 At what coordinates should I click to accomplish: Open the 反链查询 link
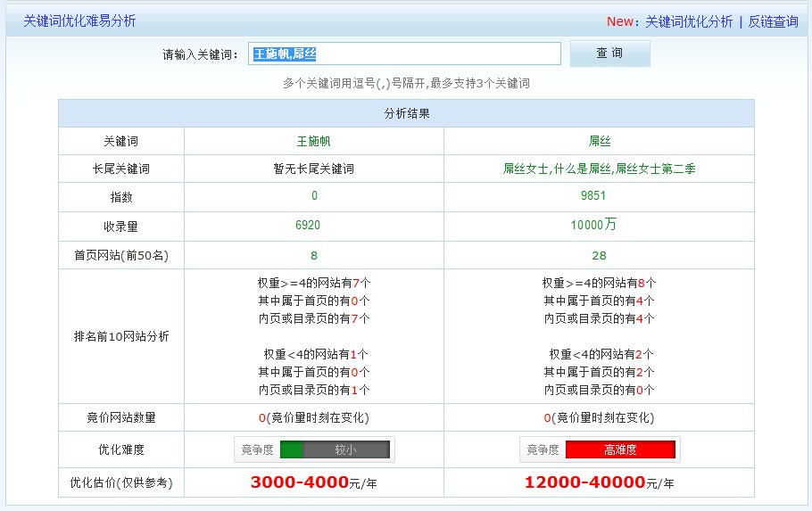[x=773, y=21]
